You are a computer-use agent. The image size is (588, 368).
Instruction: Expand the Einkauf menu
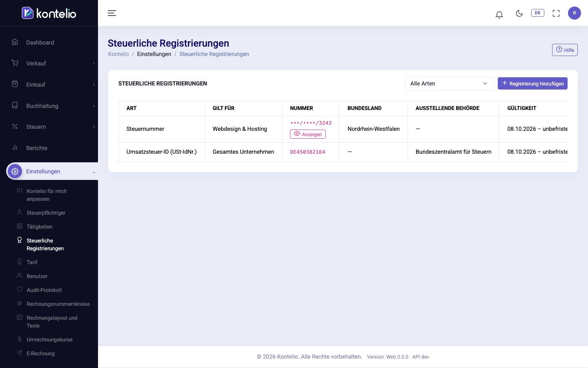tap(49, 85)
